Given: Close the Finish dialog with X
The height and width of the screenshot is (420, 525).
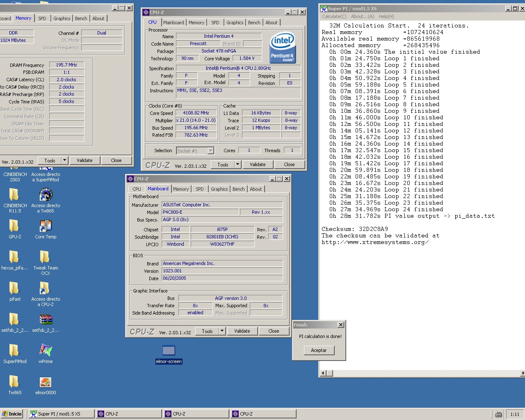Looking at the screenshot, I should pyautogui.click(x=340, y=325).
